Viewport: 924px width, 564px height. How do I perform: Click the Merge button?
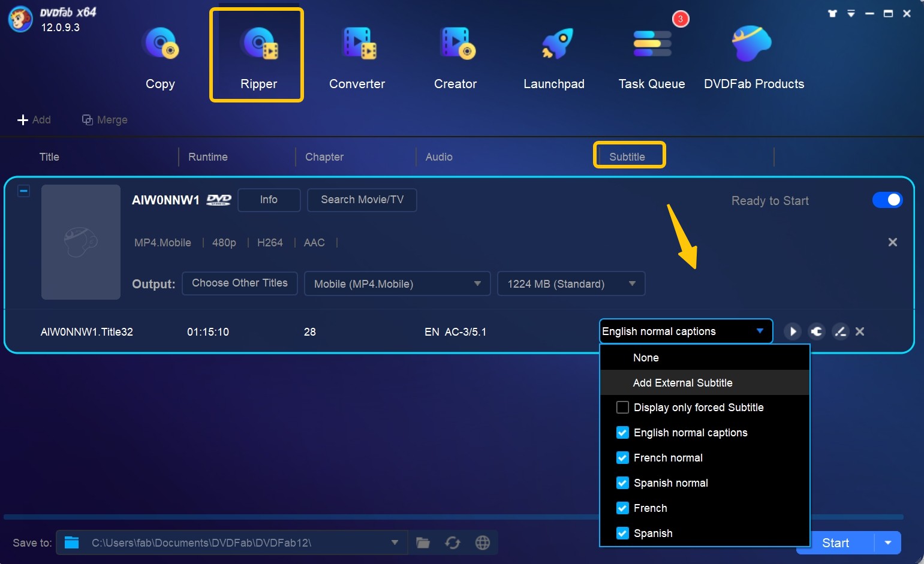point(105,120)
